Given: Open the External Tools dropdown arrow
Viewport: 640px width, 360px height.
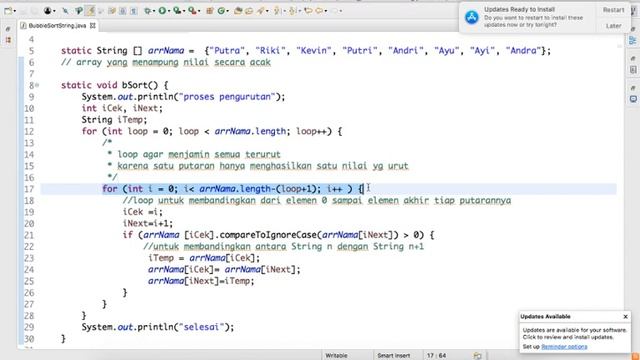Looking at the screenshot, I should (x=199, y=11).
